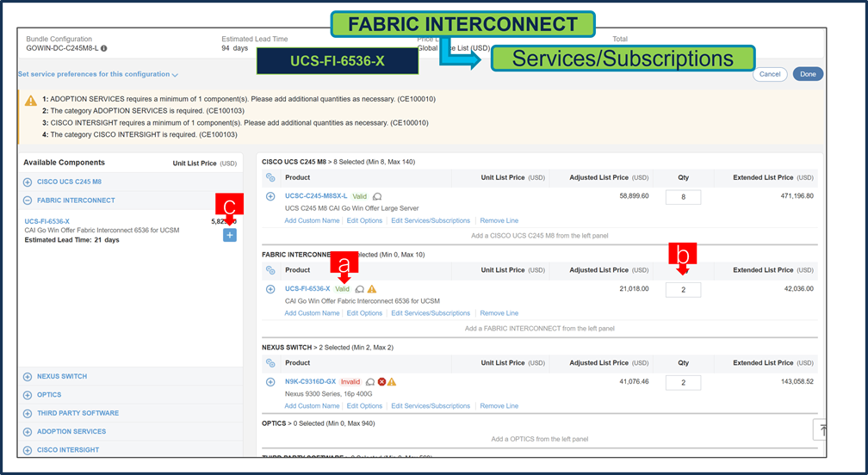
Task: Click the warning triangle on UCS-FI-6536-X row
Action: [372, 289]
